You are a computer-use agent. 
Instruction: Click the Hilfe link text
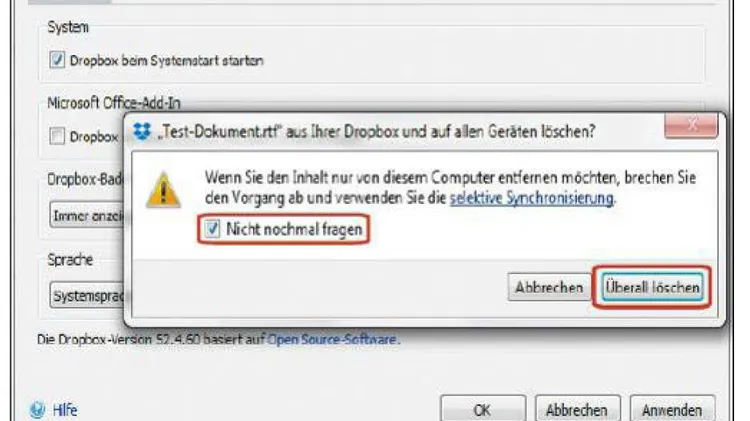pyautogui.click(x=65, y=410)
